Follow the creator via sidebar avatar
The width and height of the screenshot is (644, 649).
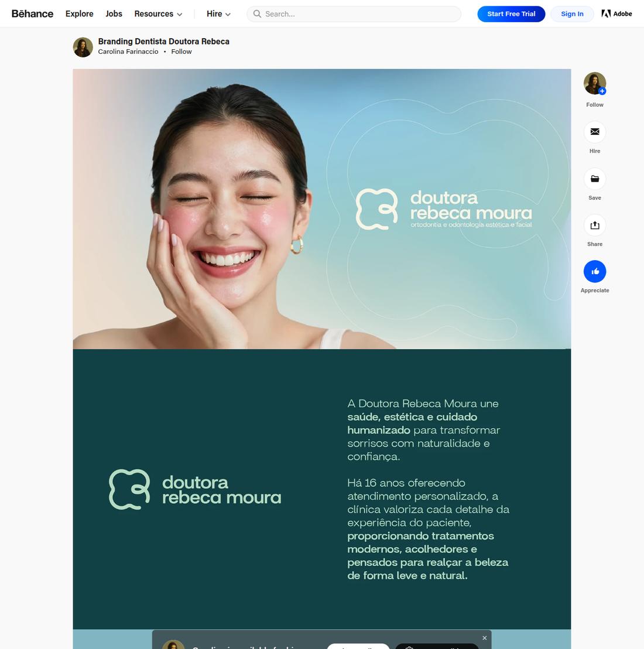(x=595, y=84)
